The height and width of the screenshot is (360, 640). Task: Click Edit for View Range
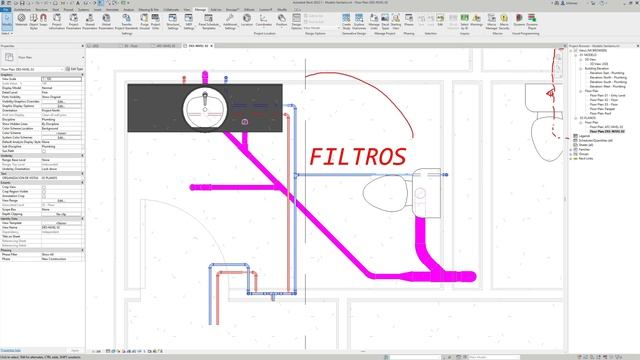61,200
